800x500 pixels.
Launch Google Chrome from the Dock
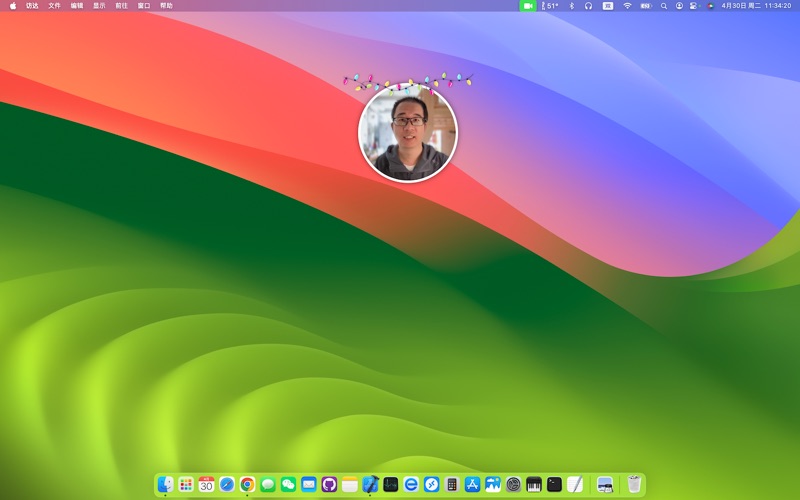pos(247,484)
